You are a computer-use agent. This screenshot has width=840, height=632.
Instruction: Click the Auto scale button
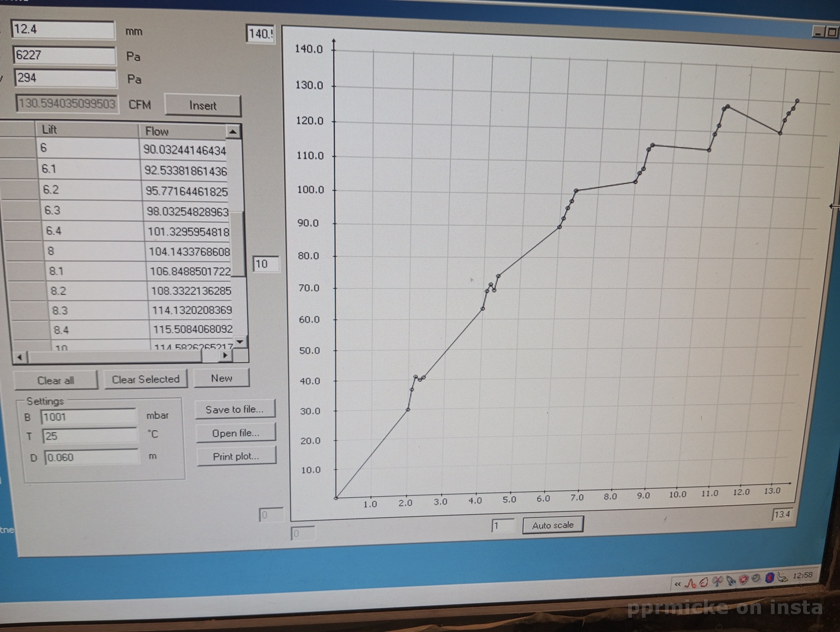click(x=552, y=525)
